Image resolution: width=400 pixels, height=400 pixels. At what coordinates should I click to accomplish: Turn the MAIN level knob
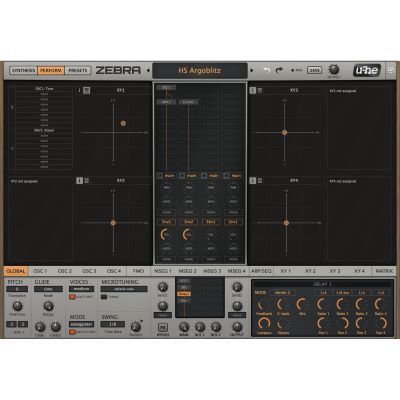click(x=184, y=327)
